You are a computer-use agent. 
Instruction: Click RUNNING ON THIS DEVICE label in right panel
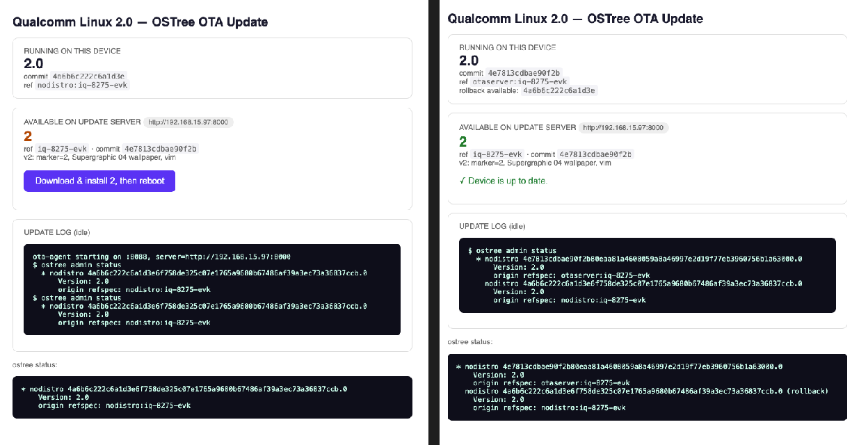508,47
